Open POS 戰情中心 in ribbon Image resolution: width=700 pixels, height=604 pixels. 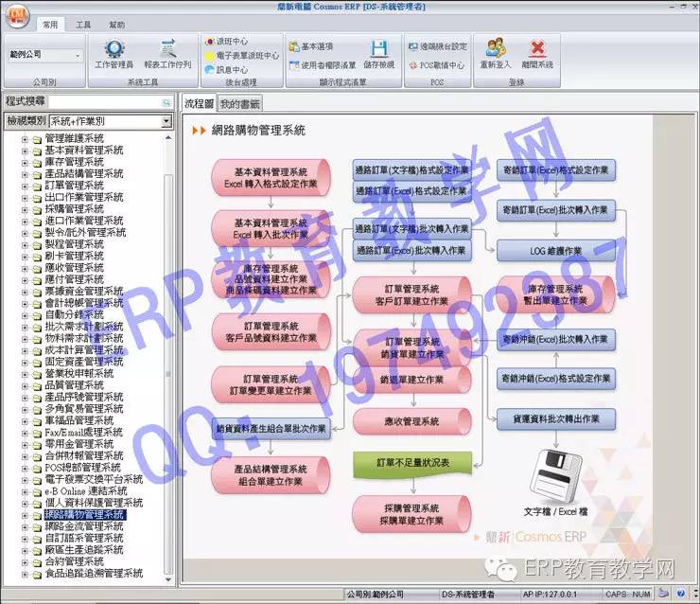point(435,65)
